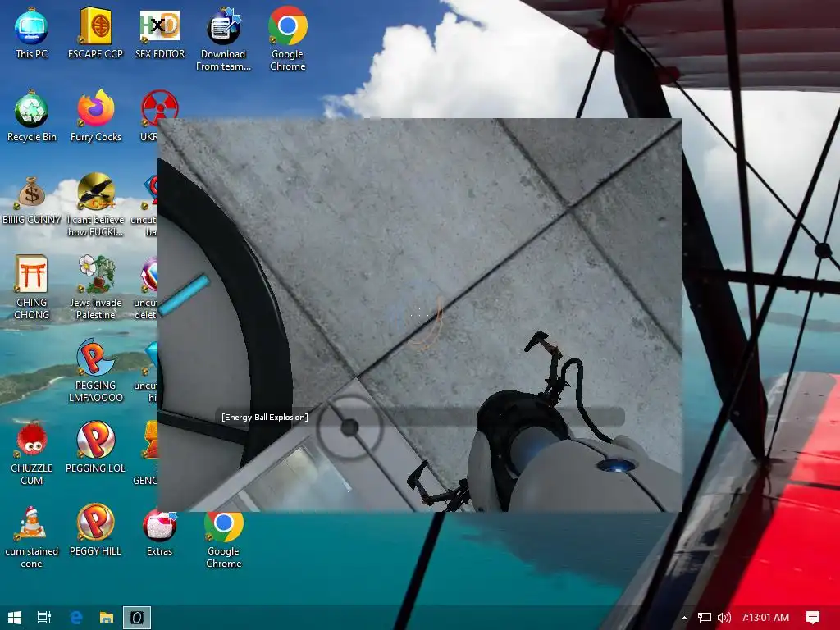The height and width of the screenshot is (630, 840).
Task: Select the red torii gate desktop icon
Action: coord(31,288)
